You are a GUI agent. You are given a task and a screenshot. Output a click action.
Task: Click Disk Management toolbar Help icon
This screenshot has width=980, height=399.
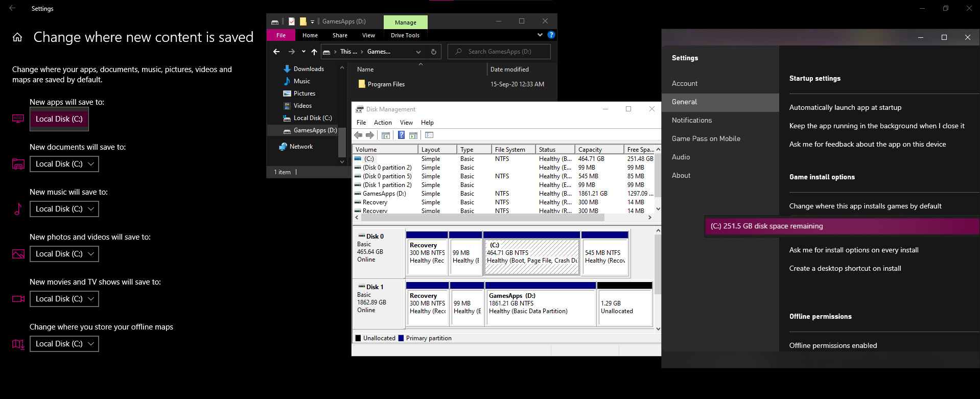(402, 135)
